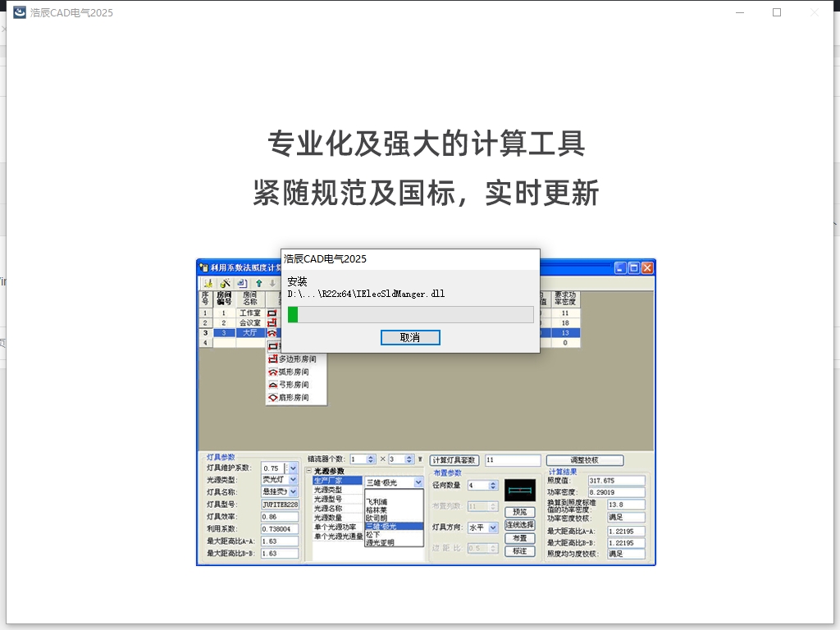
Task: Click the 标注 button
Action: click(519, 550)
